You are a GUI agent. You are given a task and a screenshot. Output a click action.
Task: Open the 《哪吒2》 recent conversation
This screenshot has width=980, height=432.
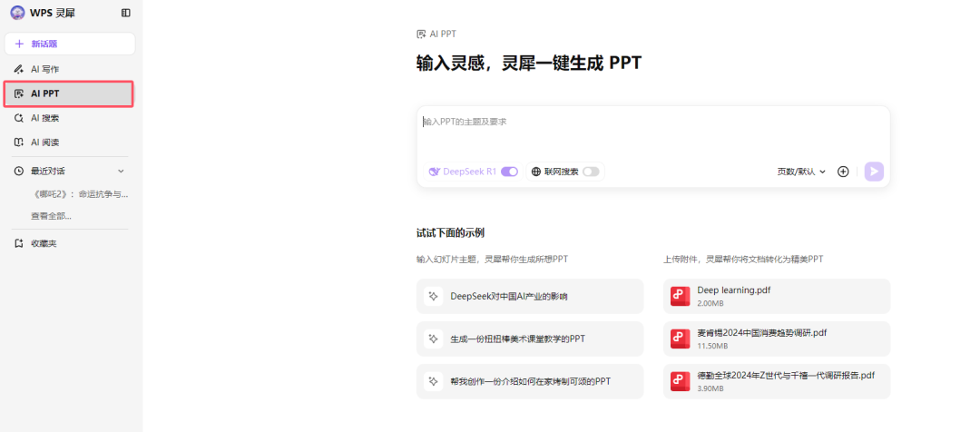(80, 194)
